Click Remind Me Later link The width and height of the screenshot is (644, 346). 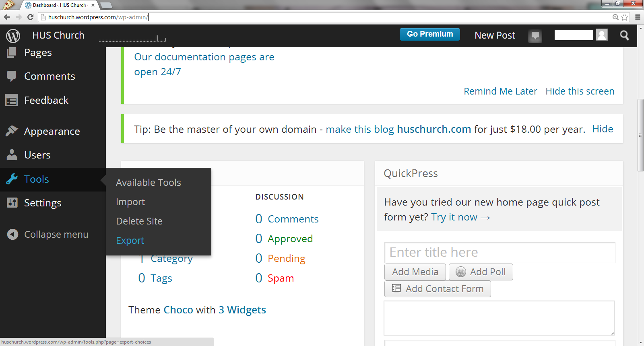pyautogui.click(x=500, y=91)
